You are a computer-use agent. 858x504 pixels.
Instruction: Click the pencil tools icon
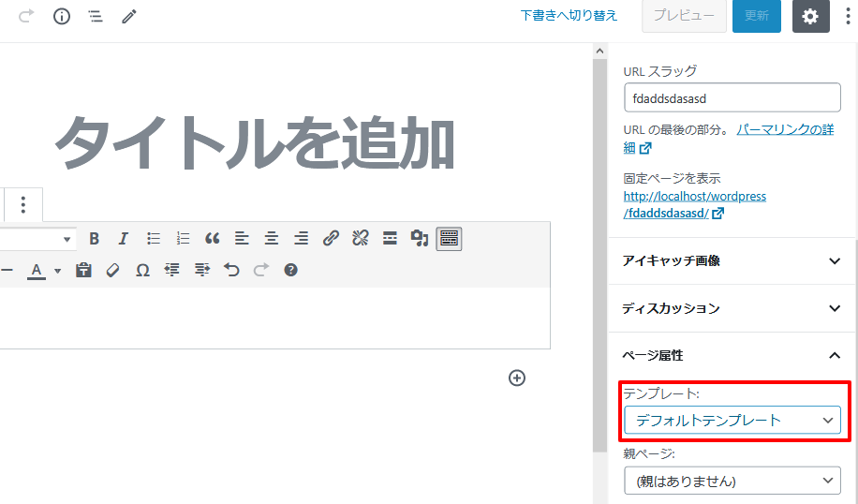click(129, 17)
